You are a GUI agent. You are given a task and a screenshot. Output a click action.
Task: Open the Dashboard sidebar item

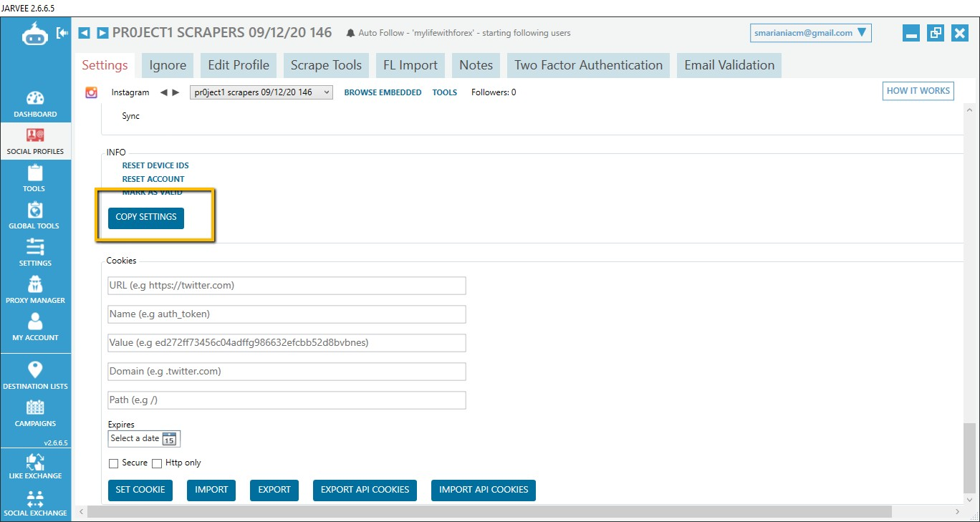click(35, 104)
